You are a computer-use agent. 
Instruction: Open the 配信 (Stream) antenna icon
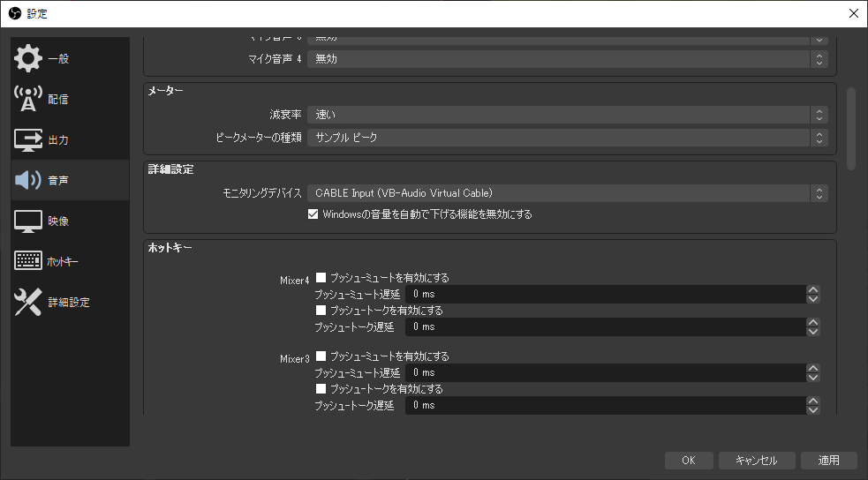[27, 99]
